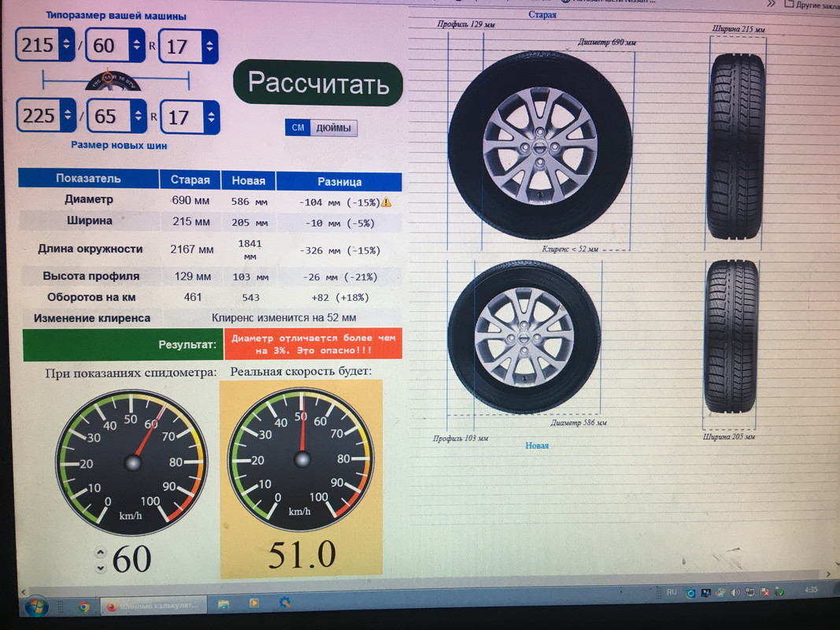Image resolution: width=840 pixels, height=630 pixels.
Task: Click the 586 мм new diameter value
Action: tap(249, 202)
